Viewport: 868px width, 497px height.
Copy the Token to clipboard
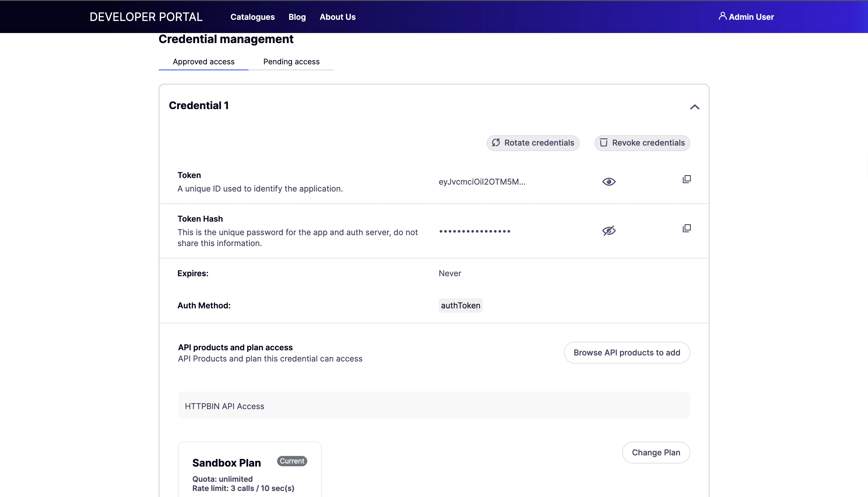pyautogui.click(x=687, y=179)
